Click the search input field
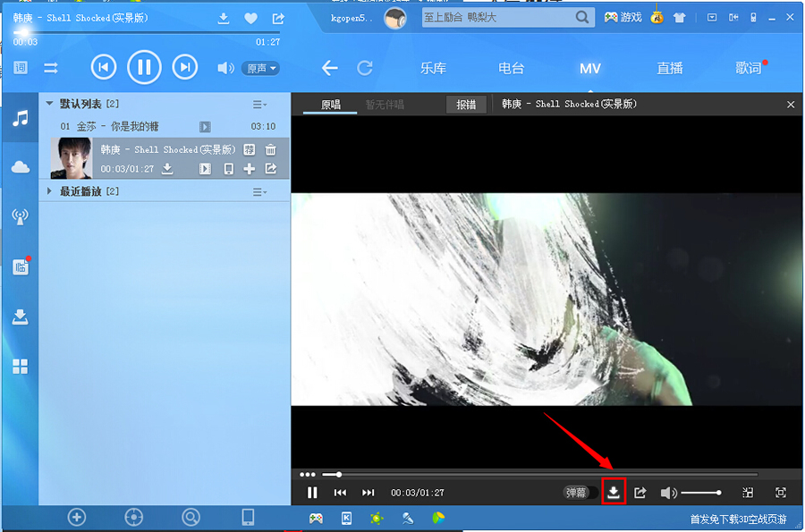Viewport: 805px width, 532px height. coord(496,17)
